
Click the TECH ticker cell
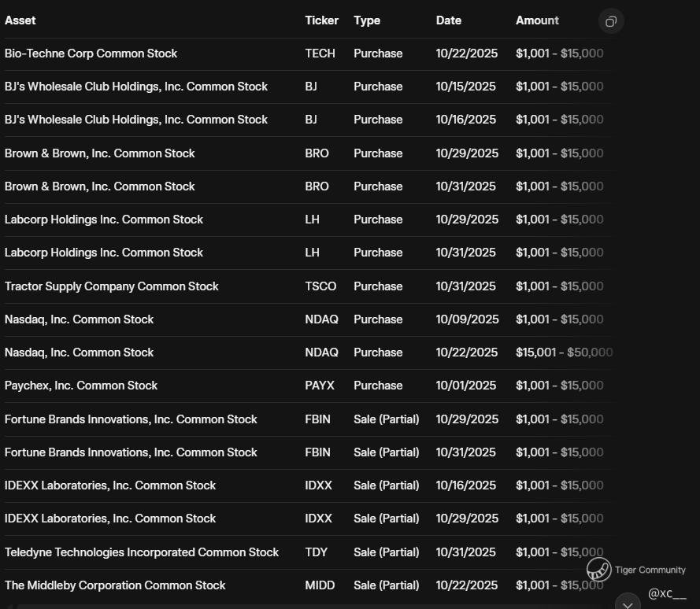click(320, 54)
